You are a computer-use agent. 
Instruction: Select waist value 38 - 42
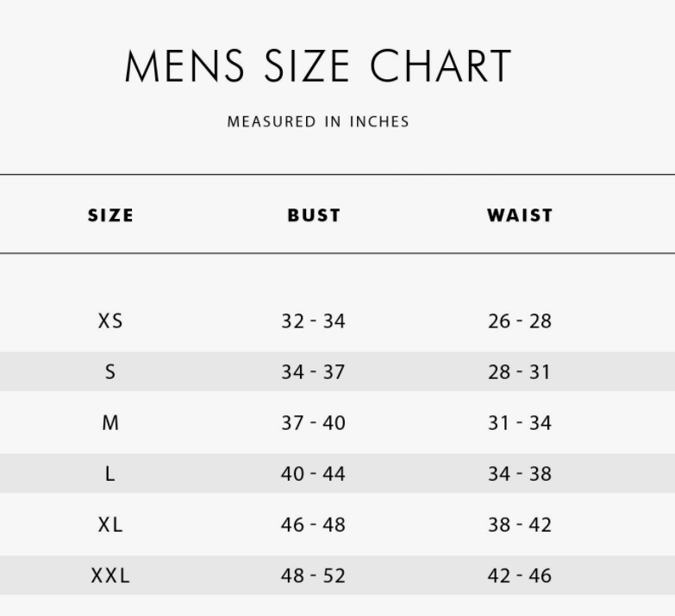(x=519, y=525)
